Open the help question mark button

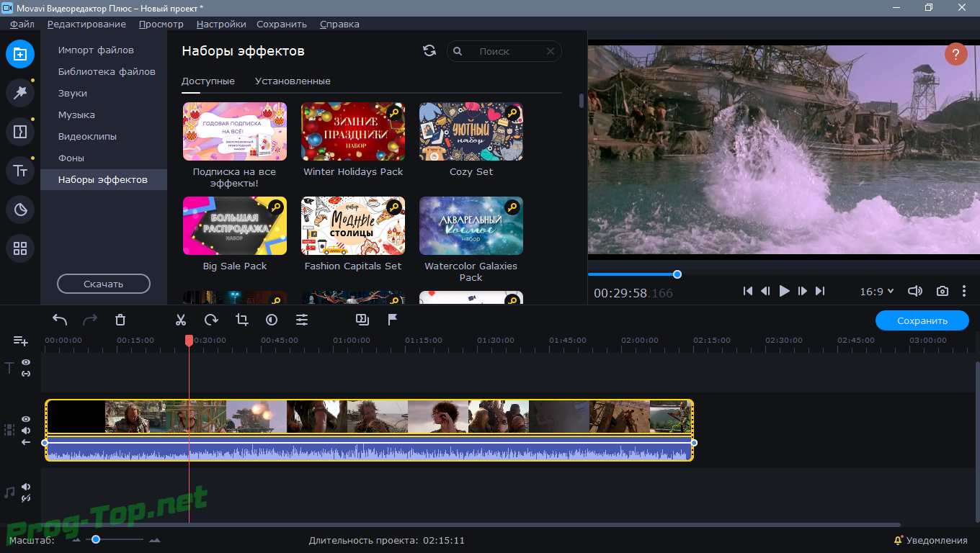tap(956, 54)
